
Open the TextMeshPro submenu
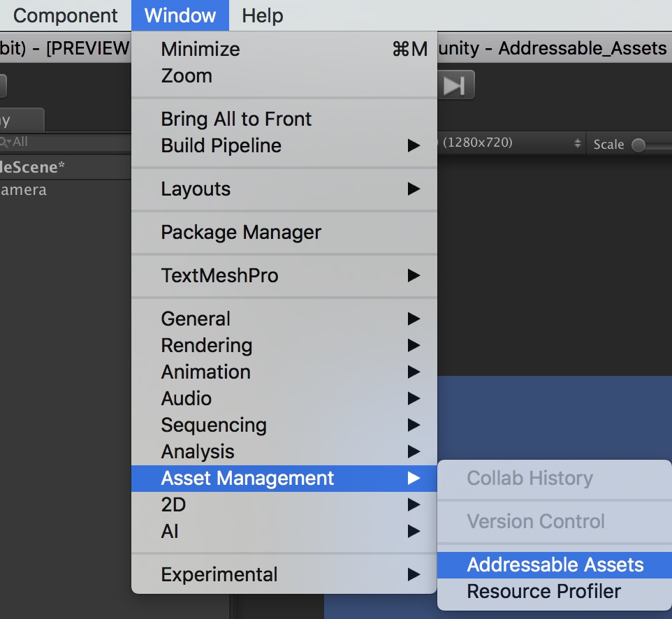[219, 275]
